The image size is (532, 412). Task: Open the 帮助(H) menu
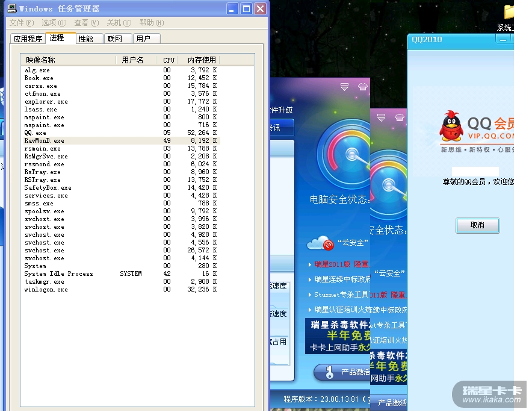[151, 23]
